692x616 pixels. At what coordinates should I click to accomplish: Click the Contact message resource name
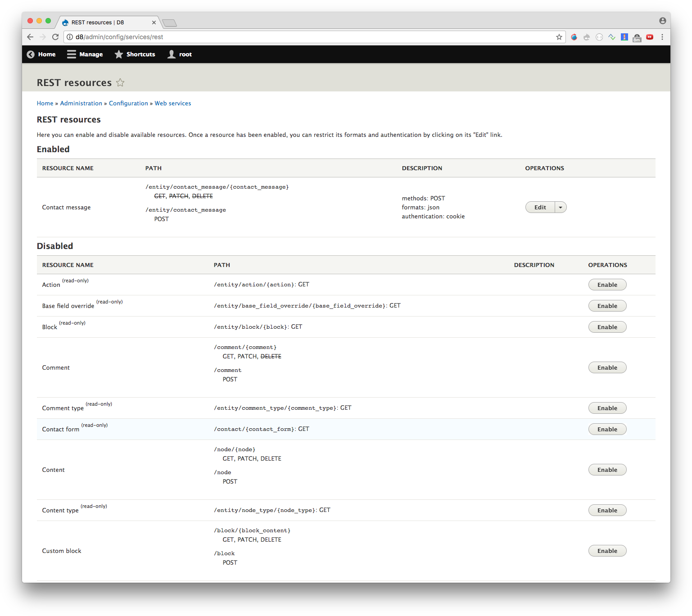66,207
